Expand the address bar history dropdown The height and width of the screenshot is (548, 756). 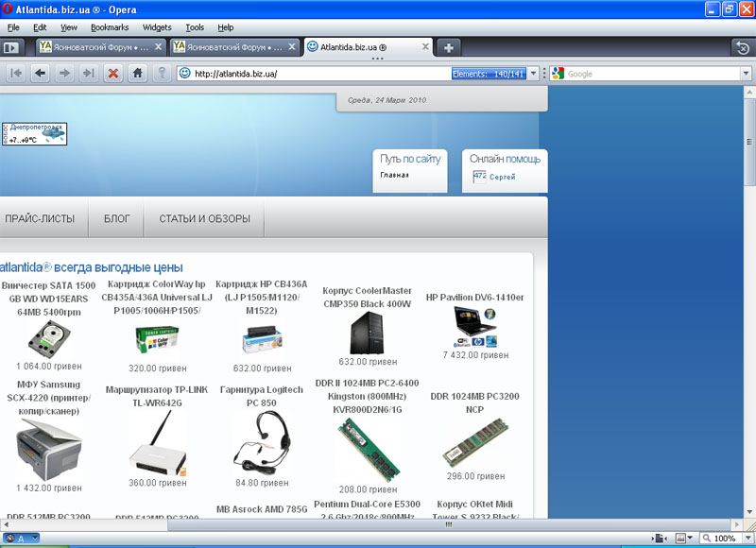point(533,74)
